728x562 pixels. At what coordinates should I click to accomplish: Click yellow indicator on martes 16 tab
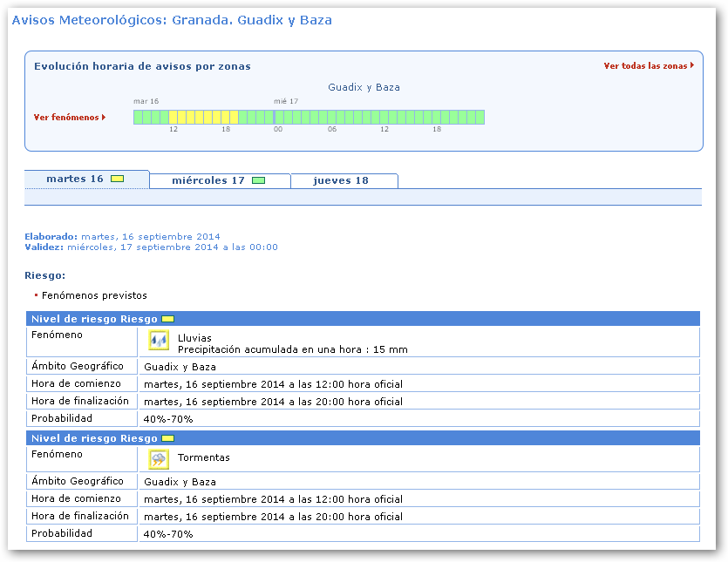(x=117, y=179)
